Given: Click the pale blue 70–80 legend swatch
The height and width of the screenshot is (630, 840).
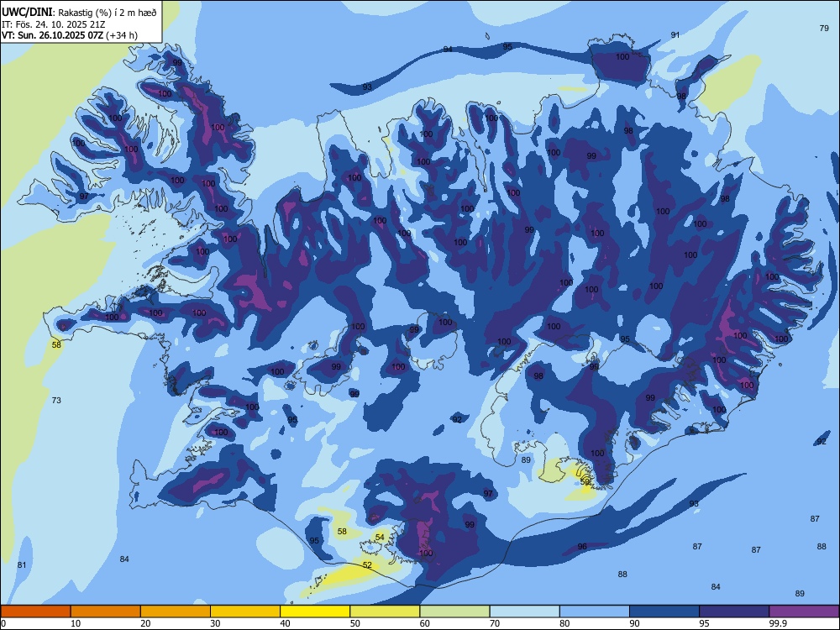Looking at the screenshot, I should coord(524,612).
